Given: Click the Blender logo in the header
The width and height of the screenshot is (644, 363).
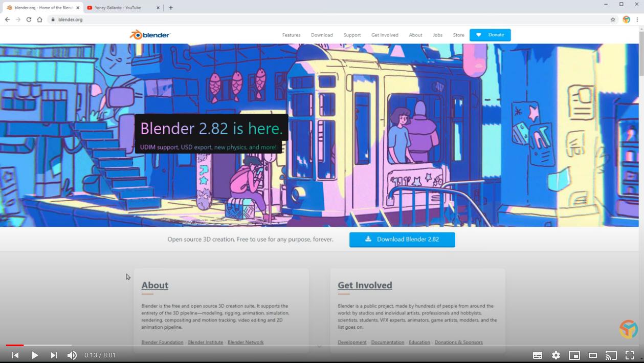Looking at the screenshot, I should click(150, 35).
